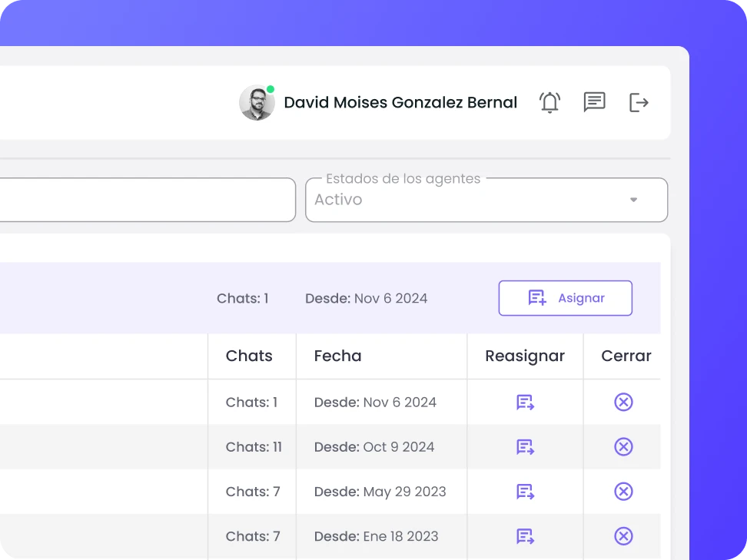
Task: Close the chat dated Nov 6 2024
Action: 623,402
